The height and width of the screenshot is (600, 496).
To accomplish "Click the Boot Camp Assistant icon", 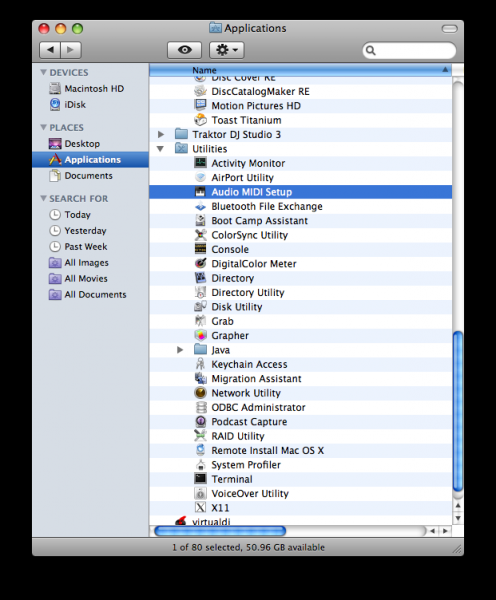I will coord(200,220).
